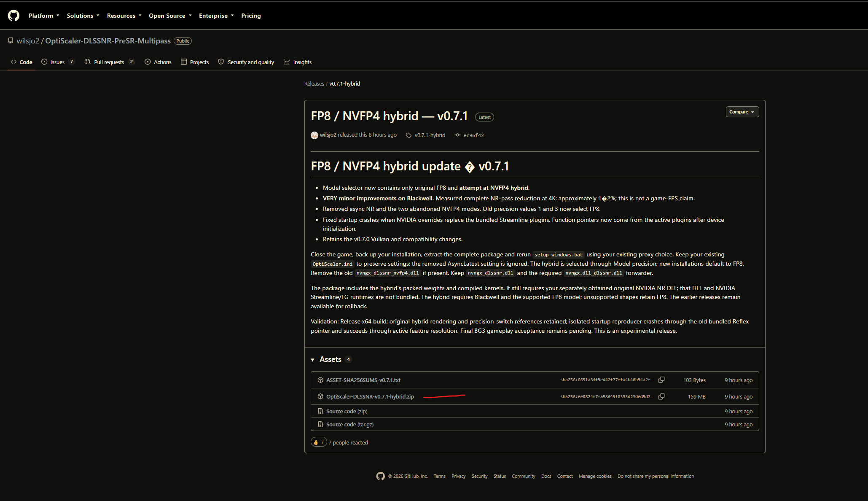Viewport: 868px width, 501px height.
Task: Click the sha256:ee0824f7fa58649f8333d23ded5d7 hash text
Action: [607, 396]
